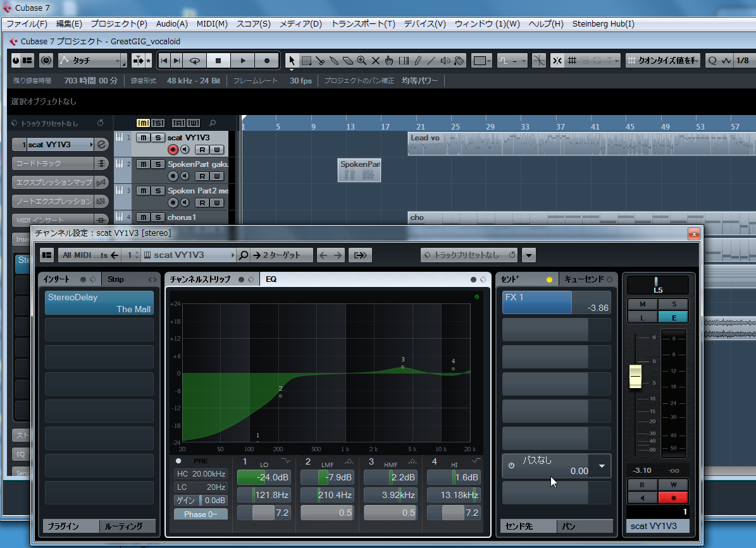The width and height of the screenshot is (756, 548).
Task: Start recording with transport Record button
Action: click(266, 61)
